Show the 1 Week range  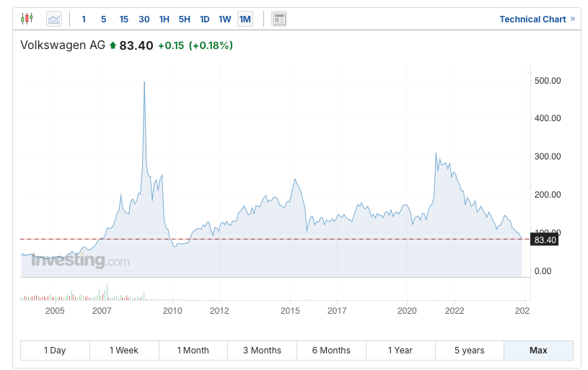pyautogui.click(x=124, y=350)
